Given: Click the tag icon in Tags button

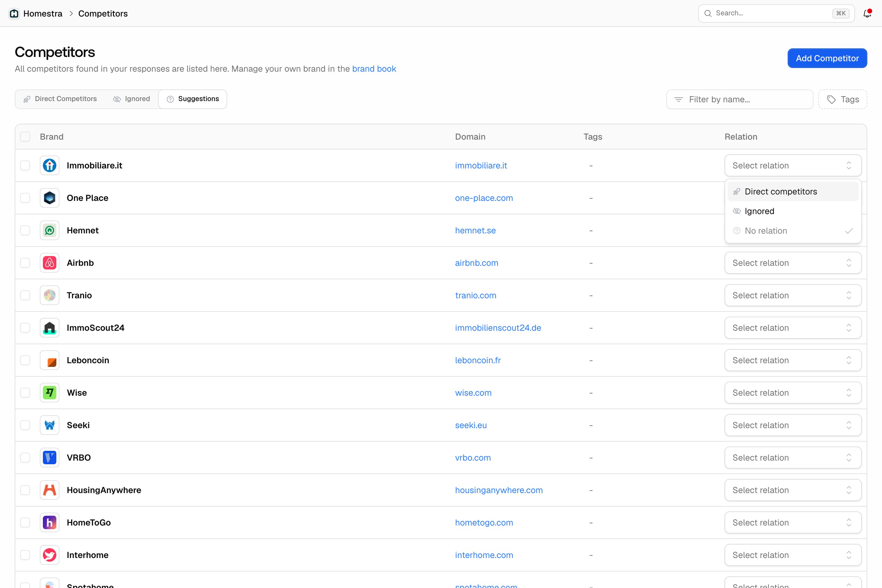Looking at the screenshot, I should (x=831, y=99).
